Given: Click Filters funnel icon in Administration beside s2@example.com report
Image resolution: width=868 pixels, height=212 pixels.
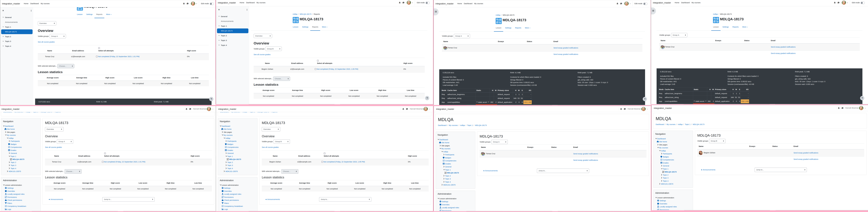Looking at the screenshot, I should pos(223,203).
